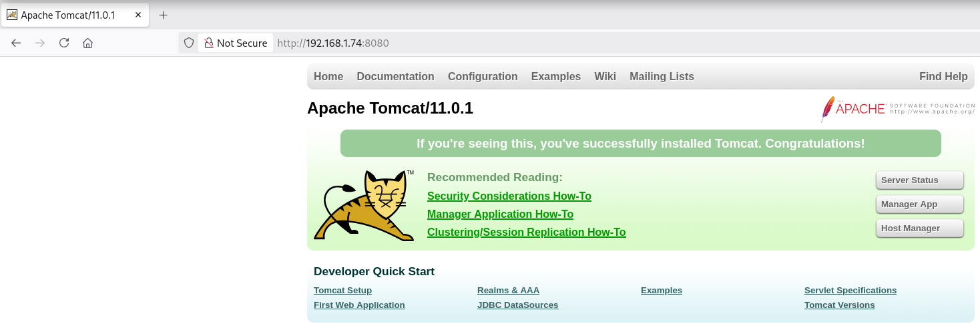Click the browser back arrow button

click(17, 43)
